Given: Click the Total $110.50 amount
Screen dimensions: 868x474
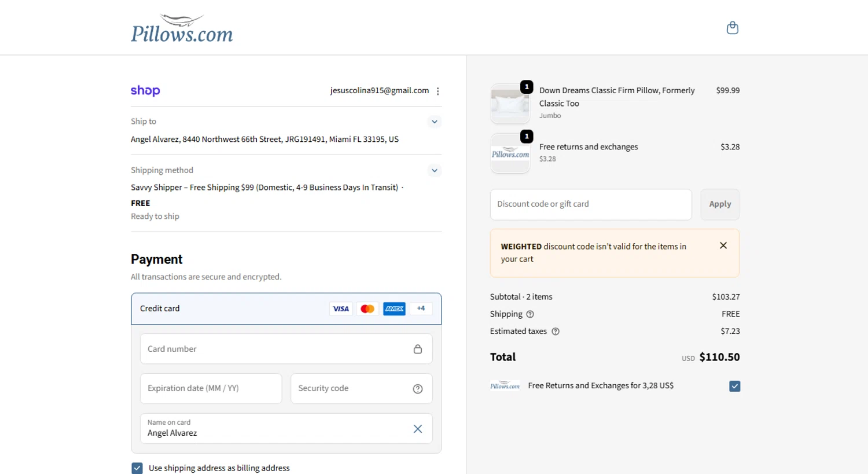Looking at the screenshot, I should coord(719,357).
